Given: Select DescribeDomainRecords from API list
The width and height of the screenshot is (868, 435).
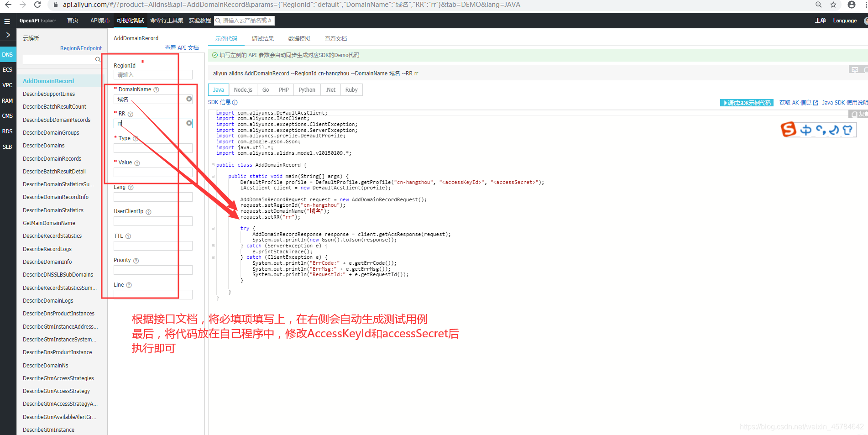Looking at the screenshot, I should point(52,159).
